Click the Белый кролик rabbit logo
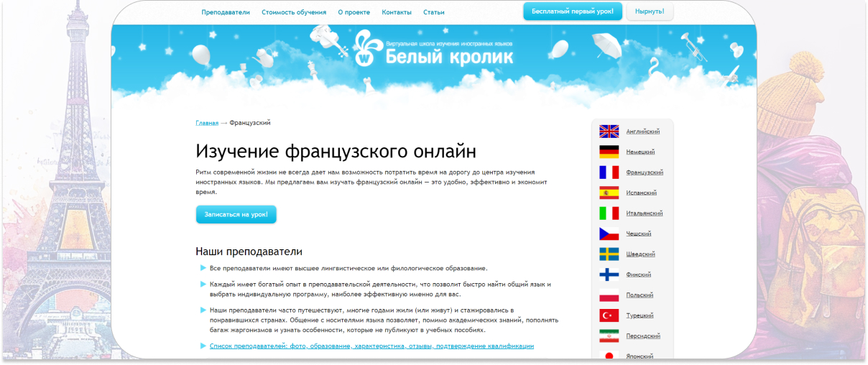868x365 pixels. tap(366, 49)
